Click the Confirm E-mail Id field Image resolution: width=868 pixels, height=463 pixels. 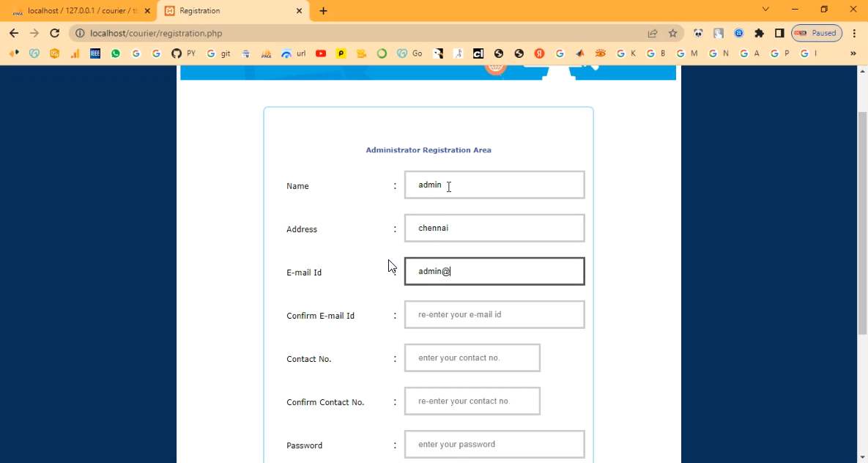coord(494,314)
